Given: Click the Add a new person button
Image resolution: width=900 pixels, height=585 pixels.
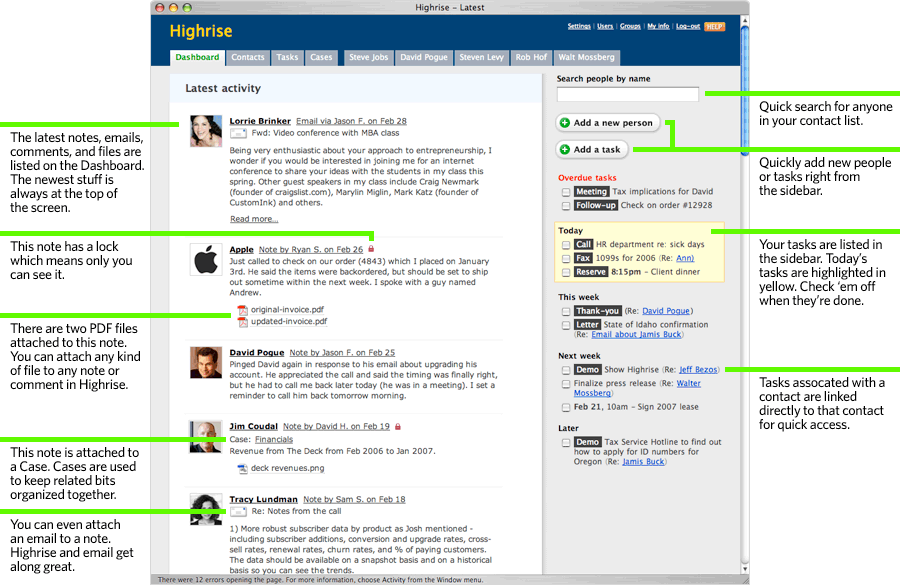Looking at the screenshot, I should point(608,123).
